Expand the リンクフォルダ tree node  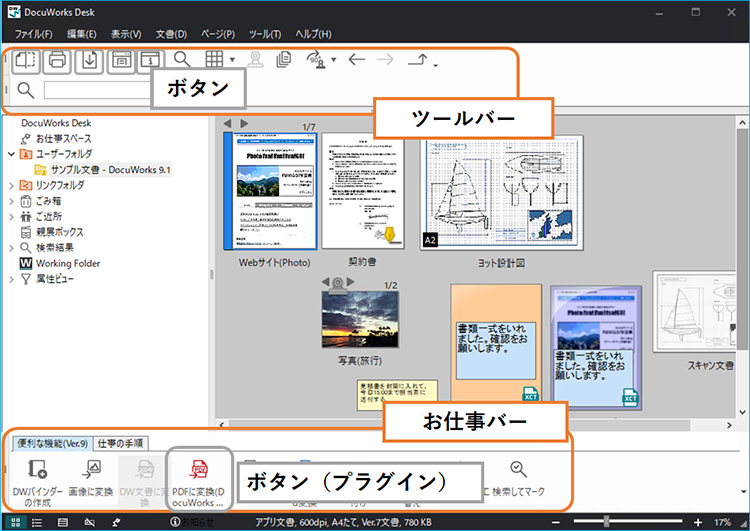(11, 185)
